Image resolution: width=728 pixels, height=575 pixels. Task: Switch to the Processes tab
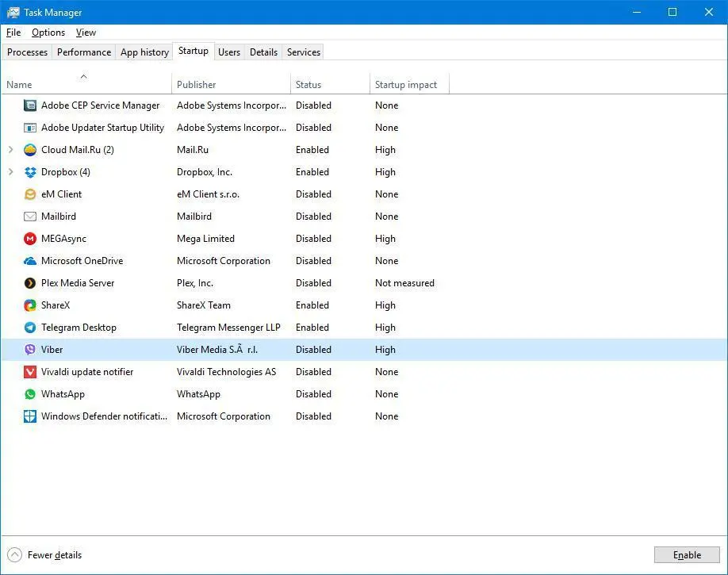[28, 52]
